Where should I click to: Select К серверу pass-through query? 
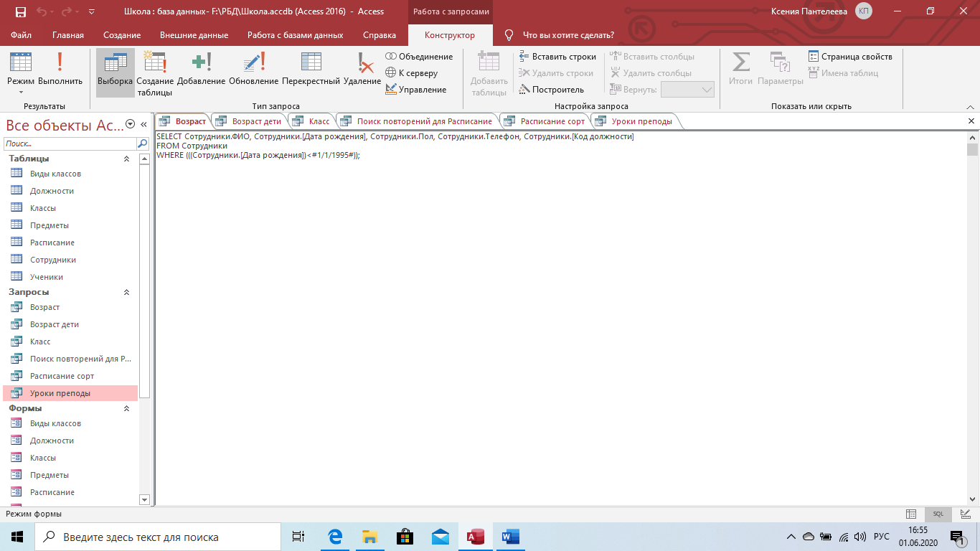[412, 73]
